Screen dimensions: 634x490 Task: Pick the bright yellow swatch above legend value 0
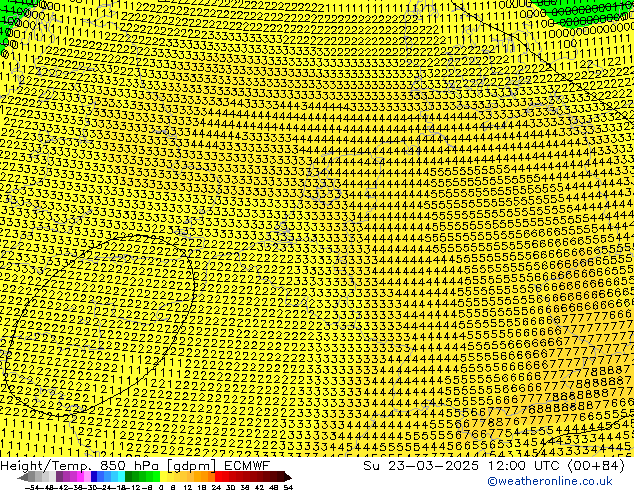163,477
